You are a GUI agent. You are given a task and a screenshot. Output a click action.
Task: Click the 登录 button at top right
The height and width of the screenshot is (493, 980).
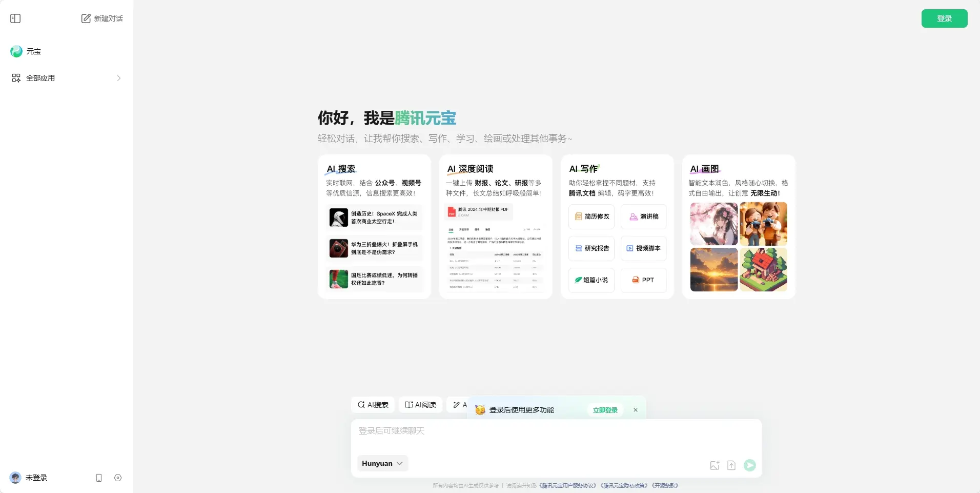click(x=944, y=18)
